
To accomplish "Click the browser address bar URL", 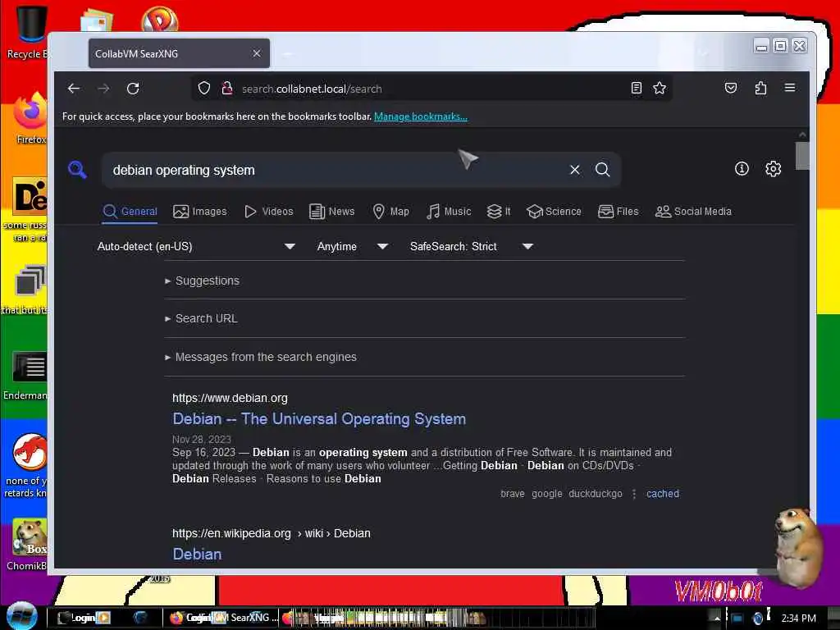I will pyautogui.click(x=312, y=89).
